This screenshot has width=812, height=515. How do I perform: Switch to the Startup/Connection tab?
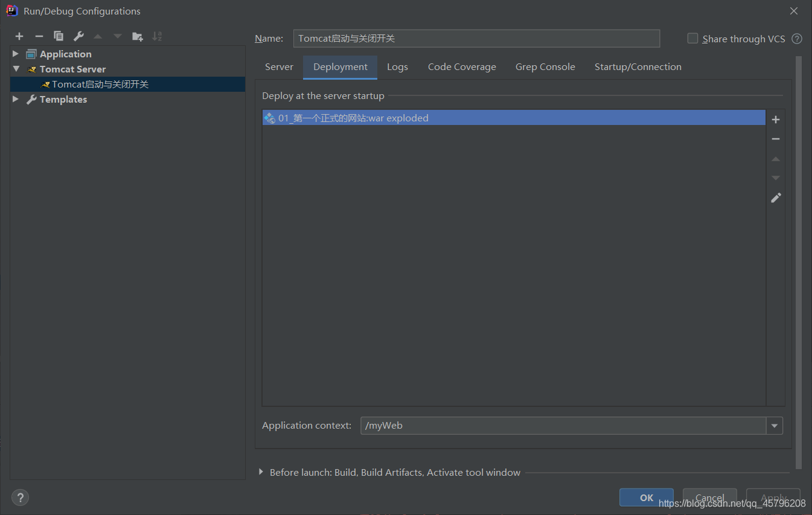(x=638, y=67)
